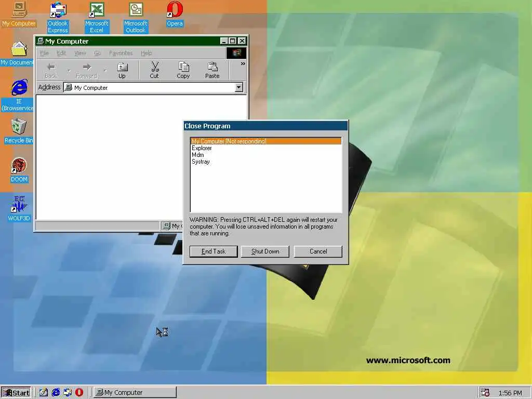Click the Forward toolbar button
The image size is (532, 399).
(x=87, y=71)
